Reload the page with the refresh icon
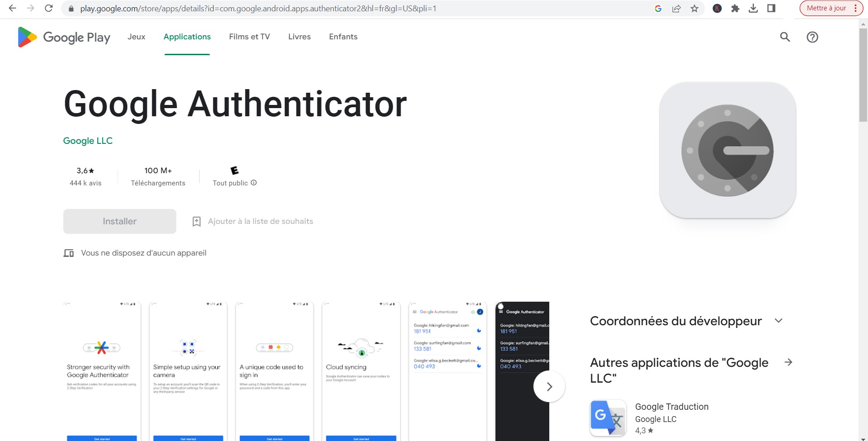This screenshot has width=868, height=441. (x=49, y=9)
